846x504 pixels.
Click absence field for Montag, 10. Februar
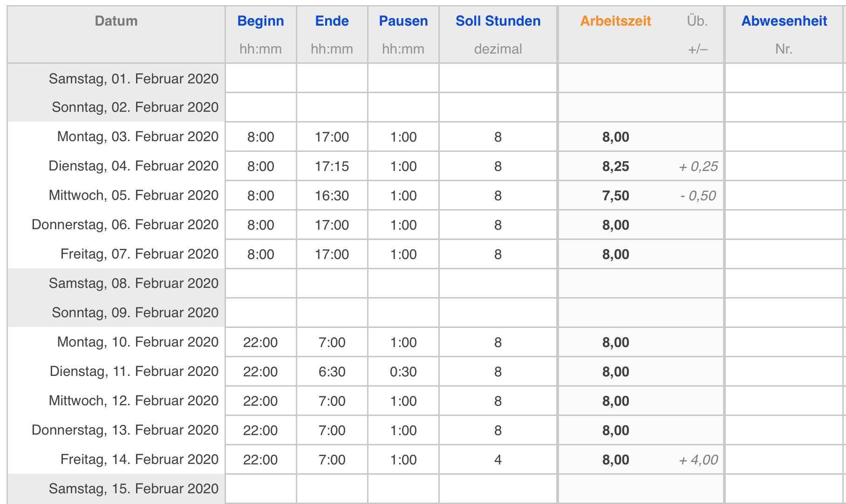tap(784, 342)
